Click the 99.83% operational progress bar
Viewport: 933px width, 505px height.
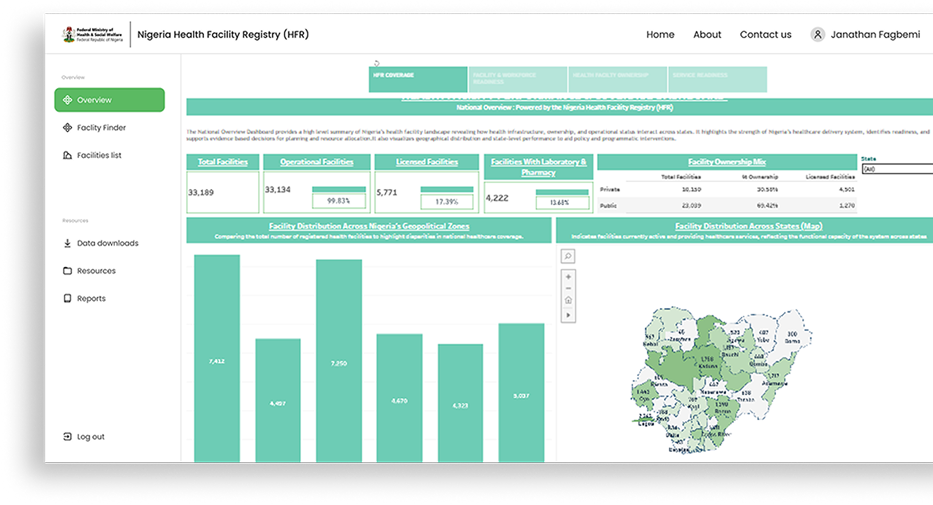(x=339, y=189)
